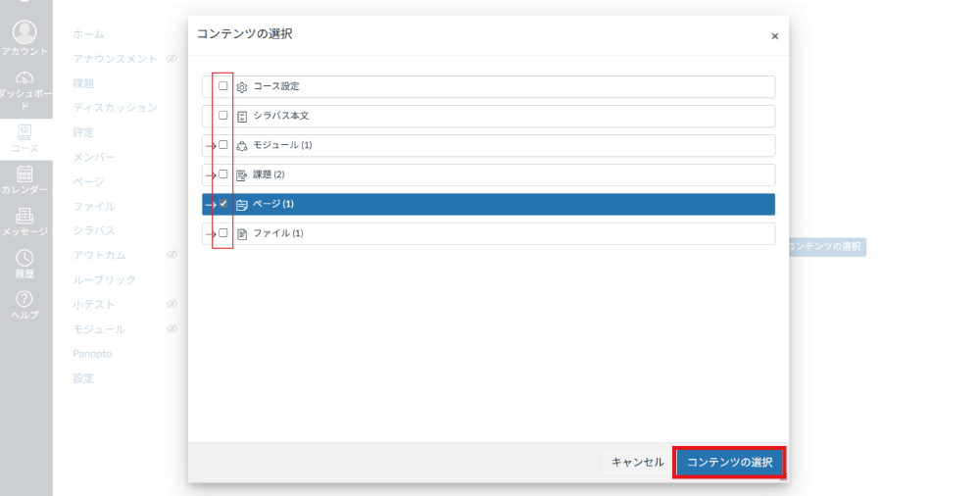Tick the 課題 (2) checkbox
The image size is (980, 496).
click(223, 174)
